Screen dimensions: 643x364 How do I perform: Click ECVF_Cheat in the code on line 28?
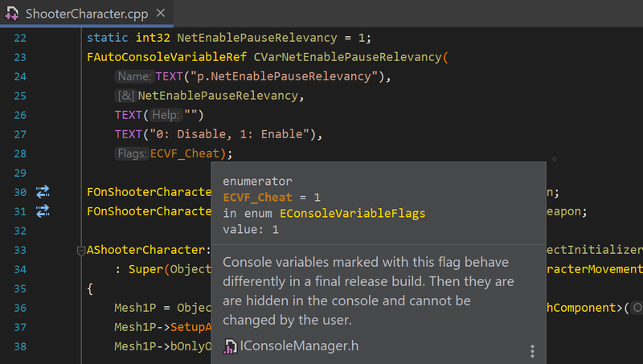tap(186, 153)
